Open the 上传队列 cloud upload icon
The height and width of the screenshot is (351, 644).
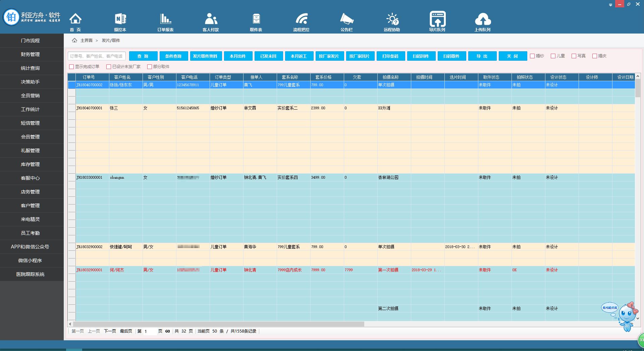pos(482,19)
